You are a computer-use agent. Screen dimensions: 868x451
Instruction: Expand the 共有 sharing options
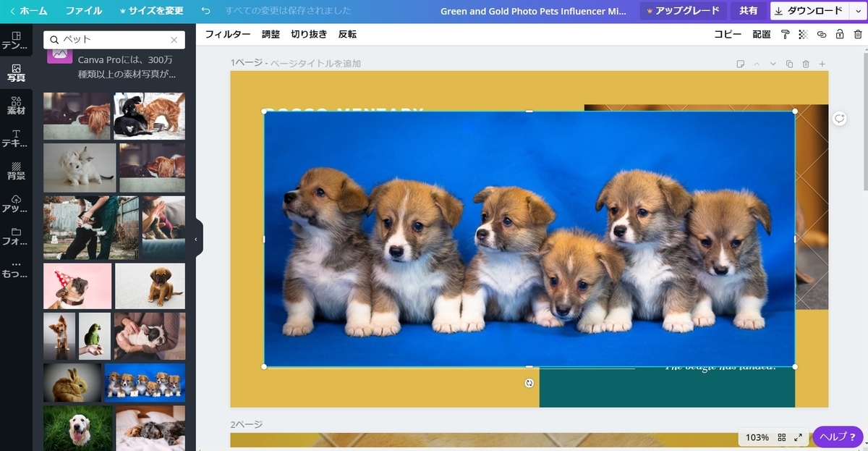point(749,11)
